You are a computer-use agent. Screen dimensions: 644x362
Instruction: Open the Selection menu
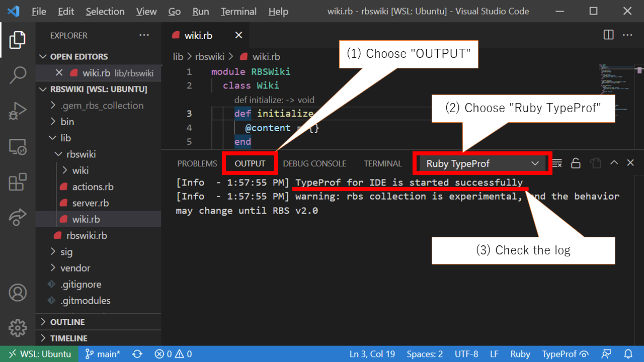(106, 11)
